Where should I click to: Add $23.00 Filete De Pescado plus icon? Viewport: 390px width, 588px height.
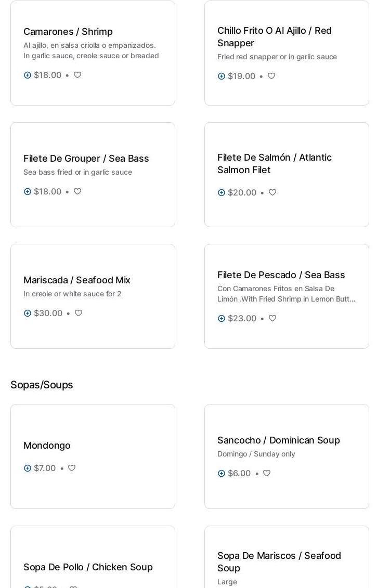pyautogui.click(x=222, y=319)
